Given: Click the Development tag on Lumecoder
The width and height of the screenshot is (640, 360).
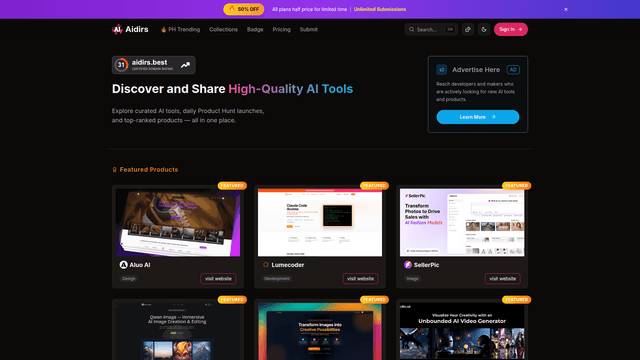Looking at the screenshot, I should (x=276, y=279).
